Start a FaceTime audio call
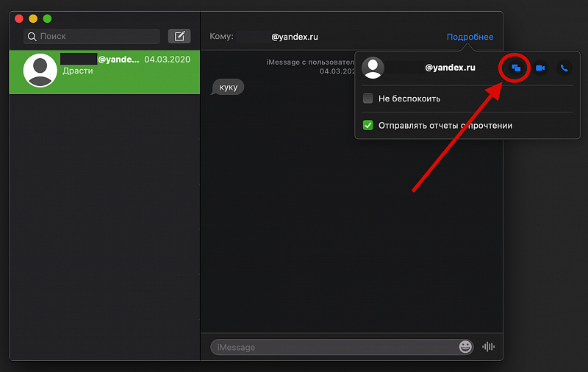 (564, 68)
